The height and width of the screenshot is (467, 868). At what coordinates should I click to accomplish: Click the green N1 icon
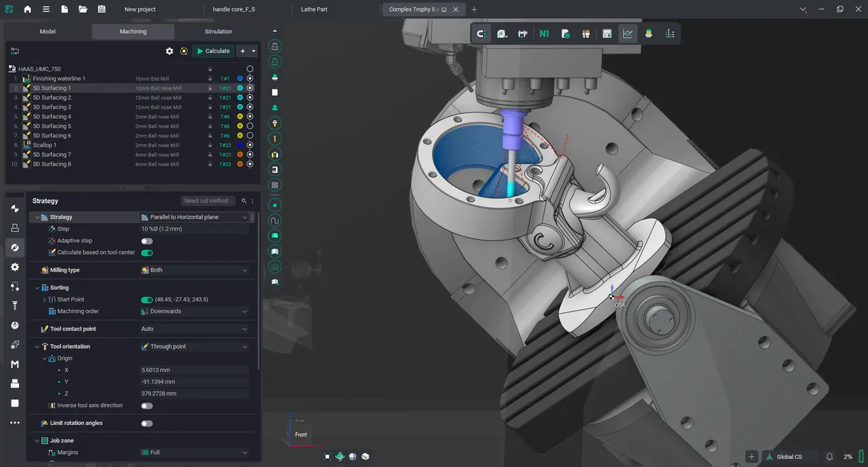click(544, 33)
